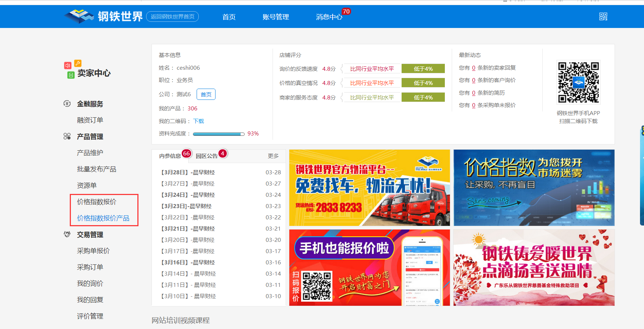This screenshot has height=329, width=644.
Task: Open 评价管理 in sidebar
Action: (x=90, y=316)
